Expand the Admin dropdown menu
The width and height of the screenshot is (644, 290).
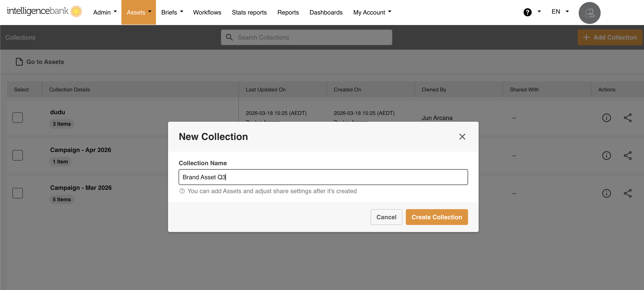[x=105, y=12]
